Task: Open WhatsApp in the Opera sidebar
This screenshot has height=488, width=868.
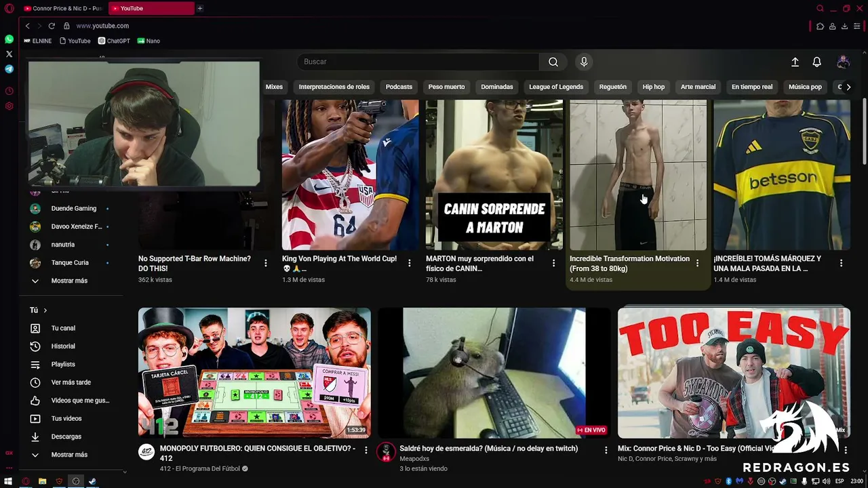Action: [9, 39]
